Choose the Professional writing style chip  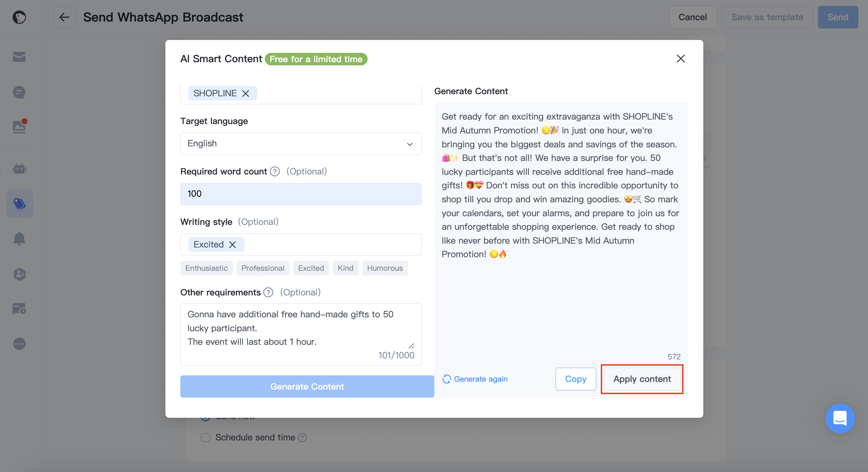(263, 268)
